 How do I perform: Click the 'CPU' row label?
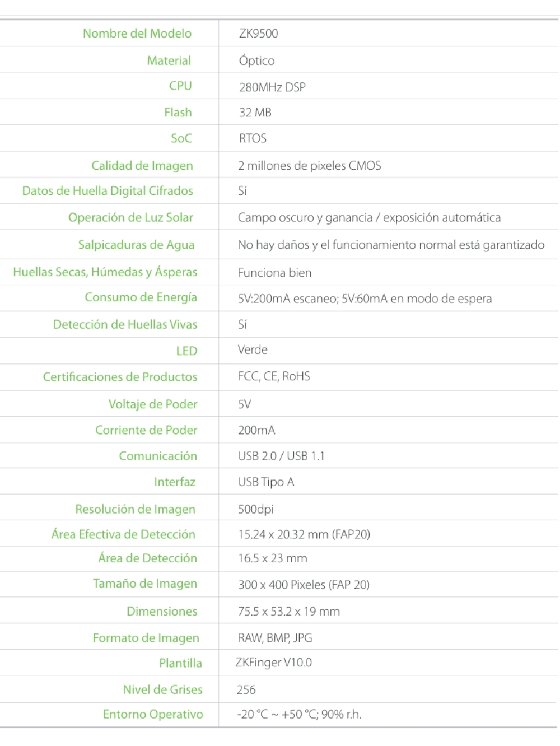pos(180,86)
